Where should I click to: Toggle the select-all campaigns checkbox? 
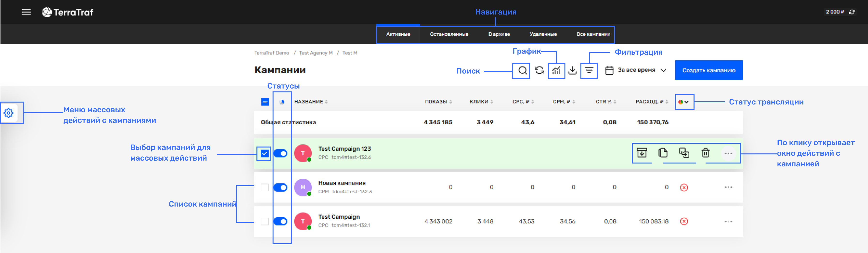coord(265,102)
